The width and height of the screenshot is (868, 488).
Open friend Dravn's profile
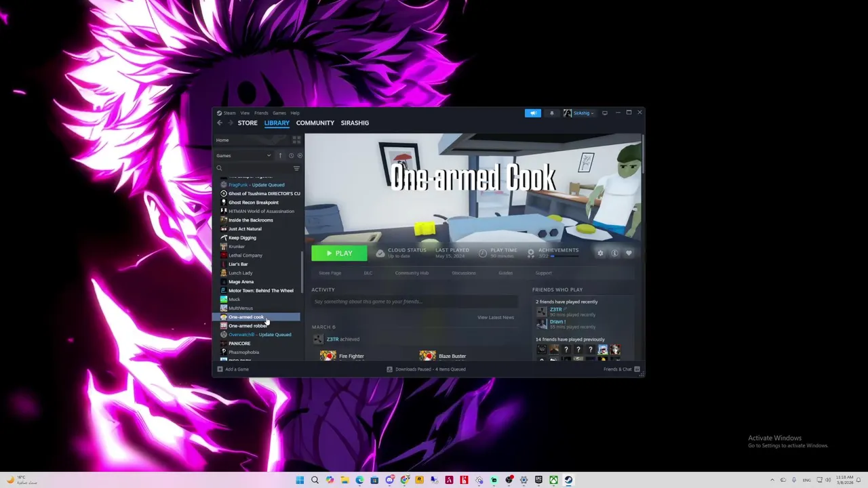557,321
